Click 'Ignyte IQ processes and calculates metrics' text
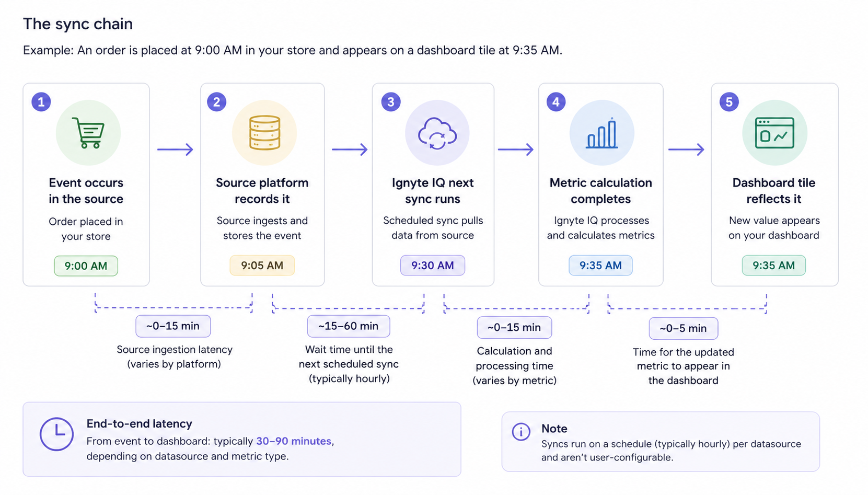 [601, 228]
